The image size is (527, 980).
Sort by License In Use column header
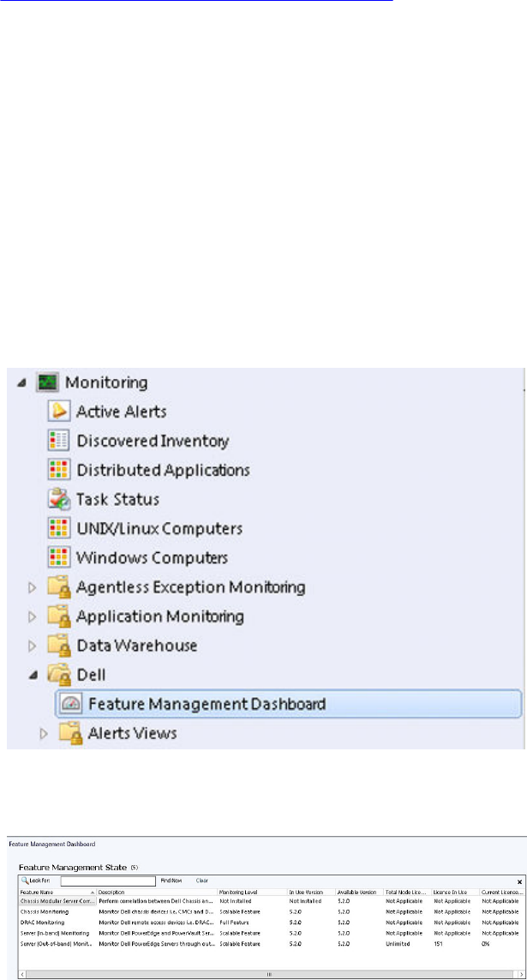(x=455, y=892)
